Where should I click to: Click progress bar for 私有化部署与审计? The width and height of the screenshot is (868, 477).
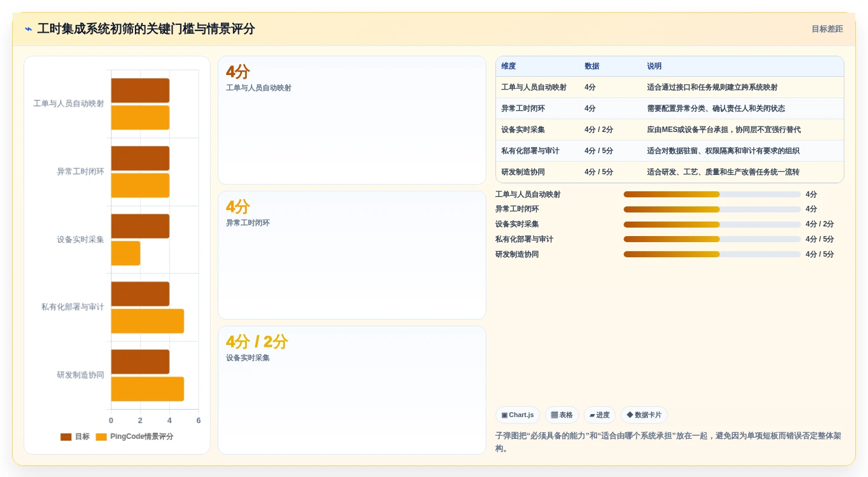pos(712,239)
